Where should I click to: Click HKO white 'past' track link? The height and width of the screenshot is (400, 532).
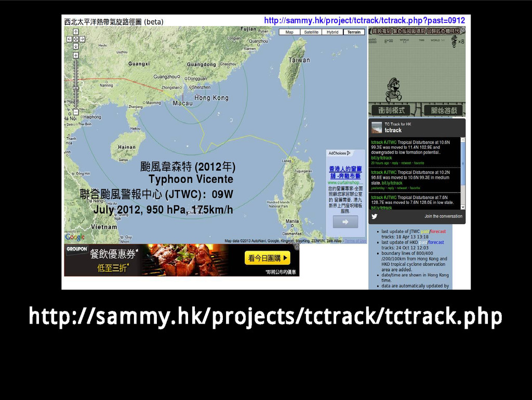click(423, 242)
